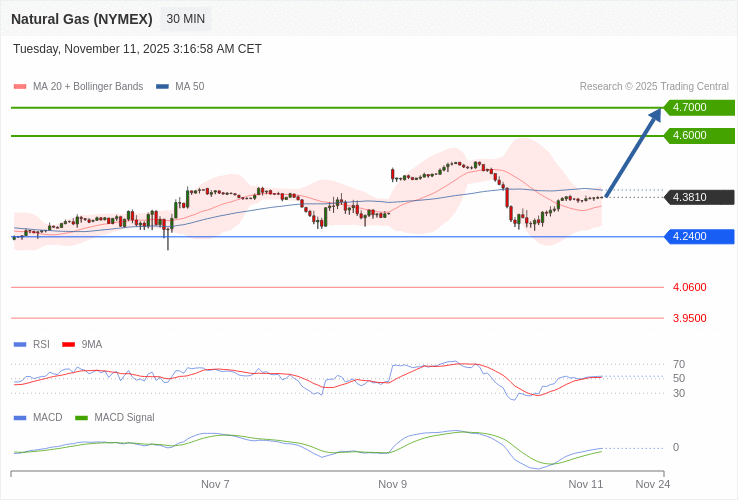
Task: Select the 4.6000 green resistance label
Action: (x=699, y=135)
